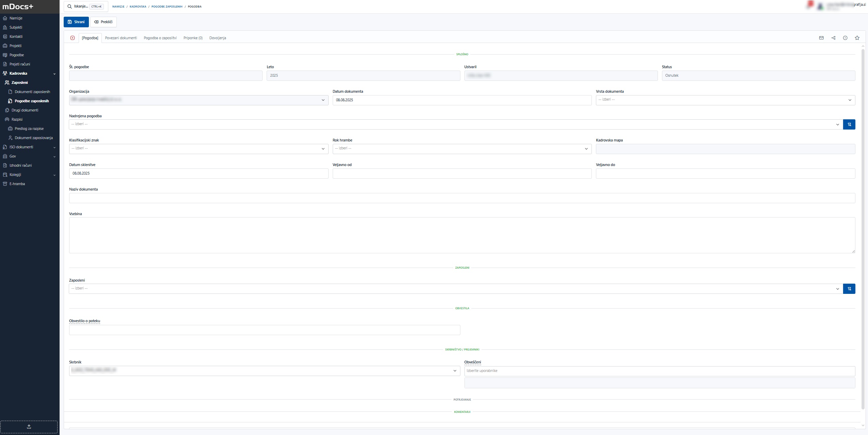The height and width of the screenshot is (435, 868).
Task: Click the Shrani save button
Action: (x=76, y=22)
